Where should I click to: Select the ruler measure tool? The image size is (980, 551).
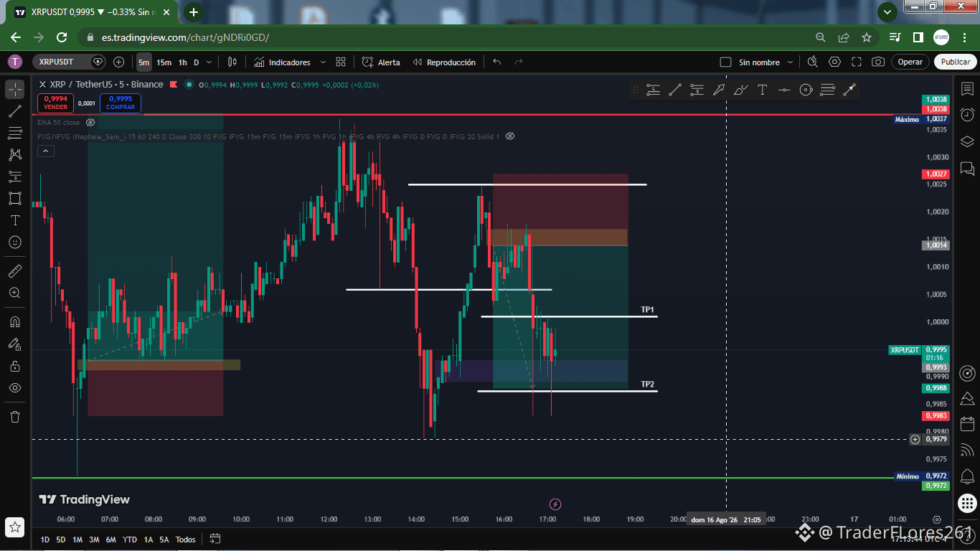coord(15,271)
